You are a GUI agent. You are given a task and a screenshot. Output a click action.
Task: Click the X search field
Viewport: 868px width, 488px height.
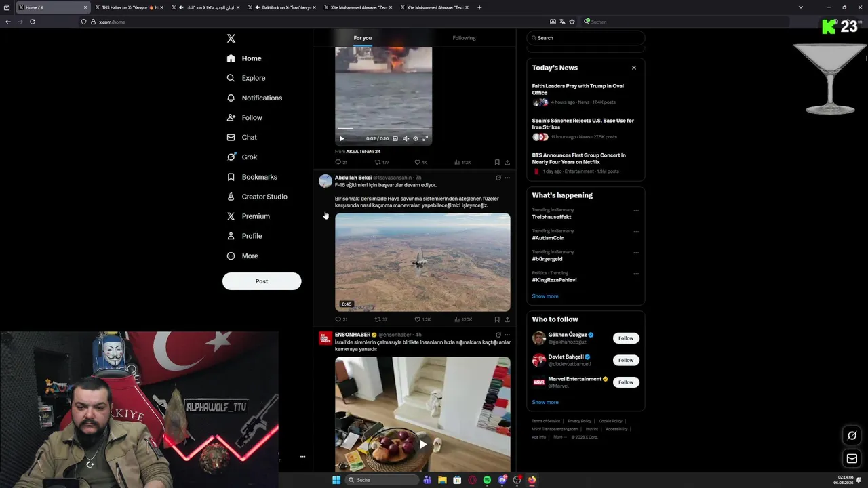pos(586,38)
